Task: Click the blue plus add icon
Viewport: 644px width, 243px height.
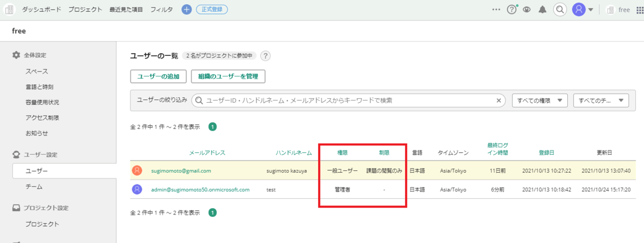Action: click(x=186, y=10)
